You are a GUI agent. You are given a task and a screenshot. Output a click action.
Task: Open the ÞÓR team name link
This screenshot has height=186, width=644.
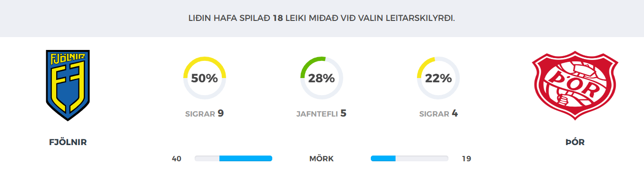point(575,142)
